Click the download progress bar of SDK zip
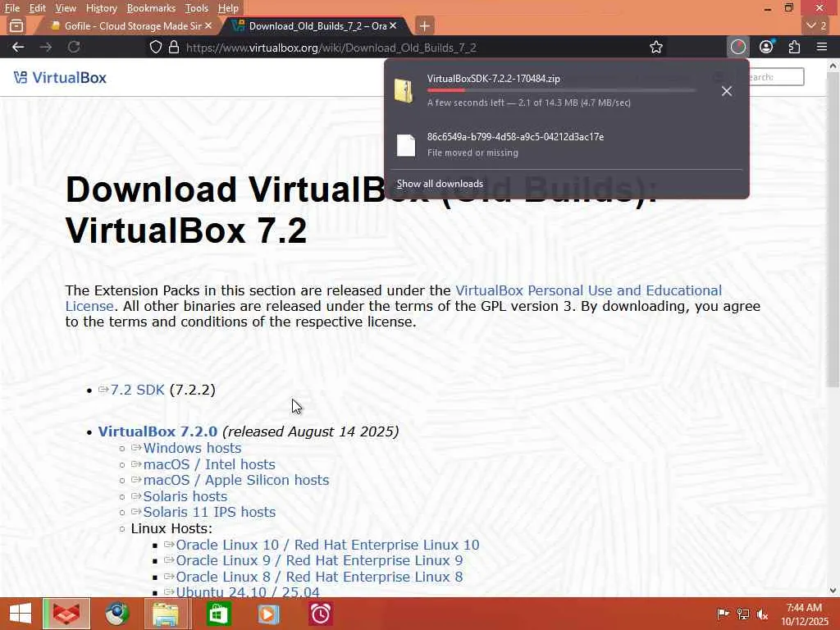The image size is (840, 630). [x=561, y=90]
